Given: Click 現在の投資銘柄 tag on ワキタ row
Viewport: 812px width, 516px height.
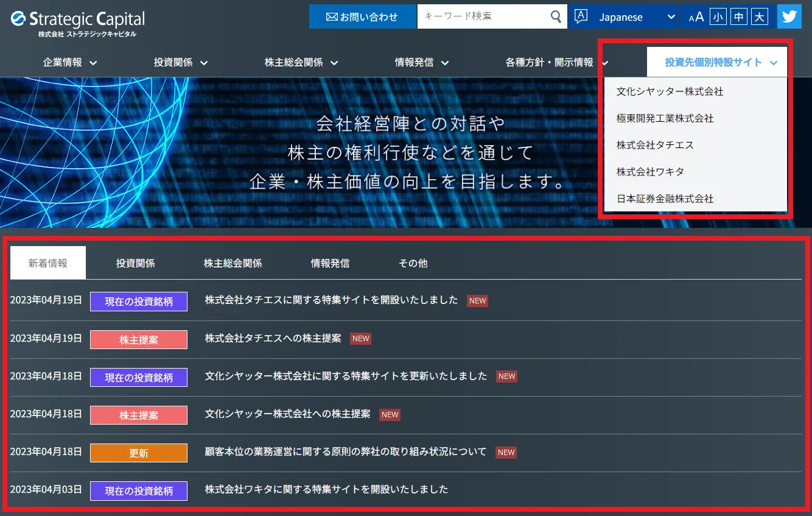Looking at the screenshot, I should (x=139, y=491).
